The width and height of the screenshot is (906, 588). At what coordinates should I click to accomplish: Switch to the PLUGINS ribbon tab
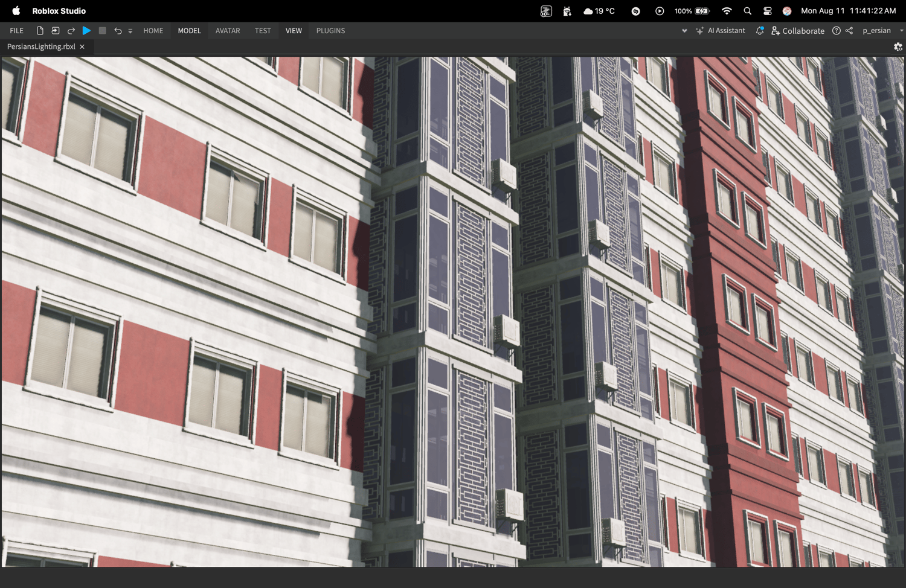point(331,31)
